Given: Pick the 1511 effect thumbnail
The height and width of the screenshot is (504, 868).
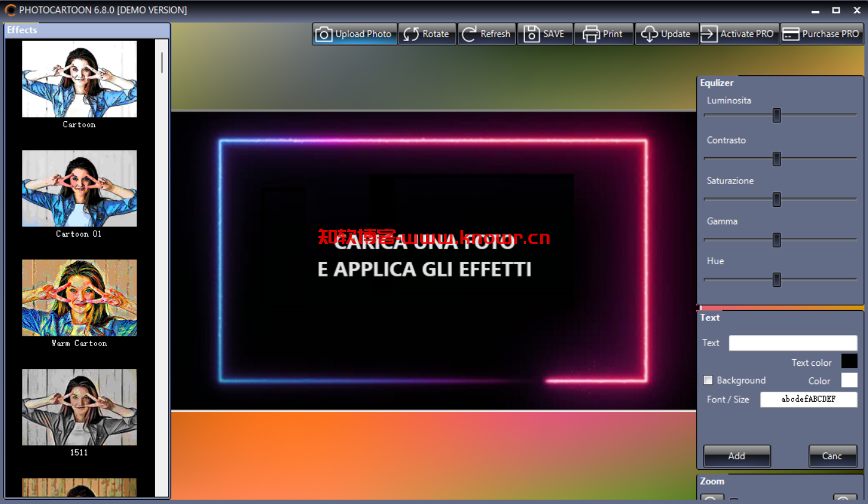Looking at the screenshot, I should coord(79,407).
